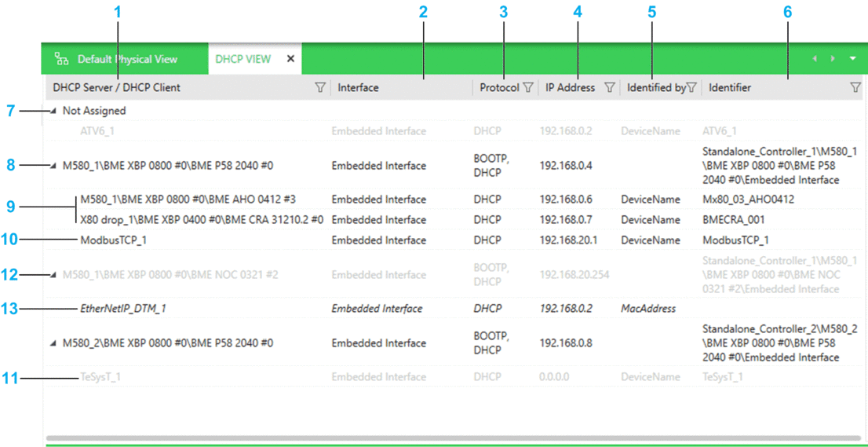Select the TeSysT_1 client row
The image size is (868, 447).
coord(452,376)
